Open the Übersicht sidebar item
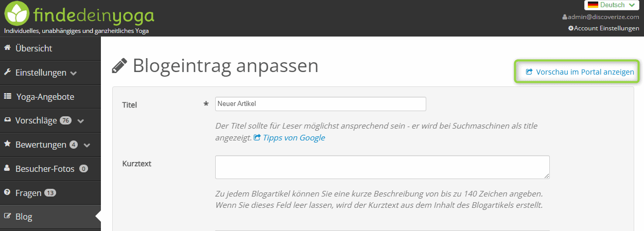644x231 pixels. coord(50,48)
